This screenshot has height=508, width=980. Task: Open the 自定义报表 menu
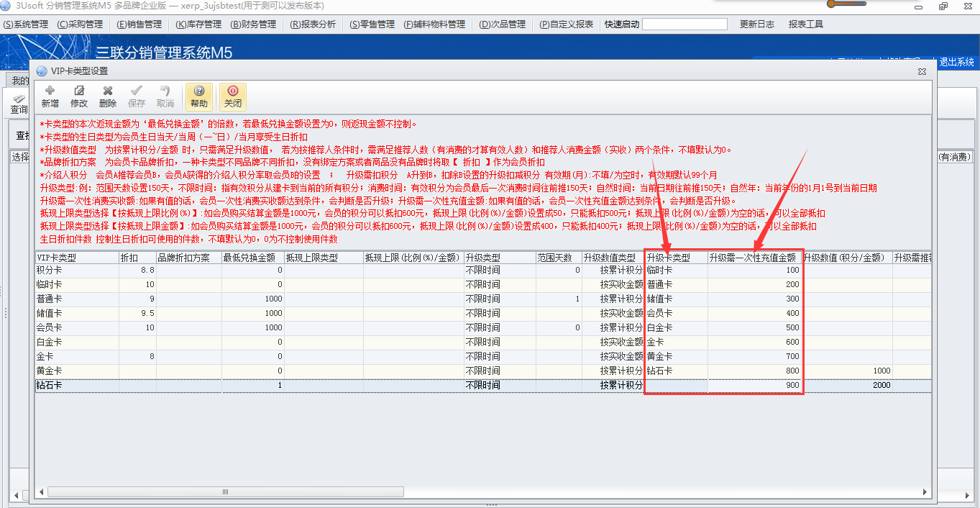[x=567, y=24]
